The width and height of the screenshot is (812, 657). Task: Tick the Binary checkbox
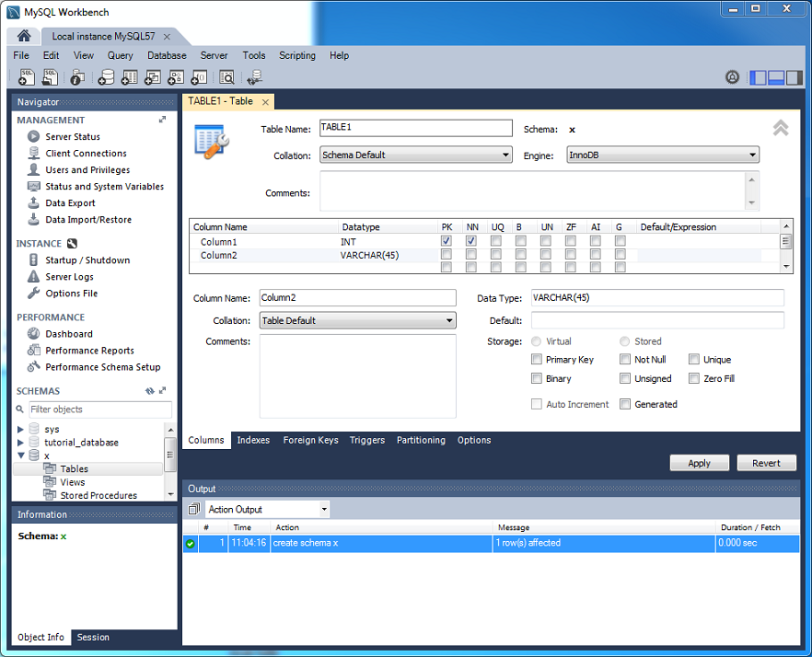click(x=537, y=378)
